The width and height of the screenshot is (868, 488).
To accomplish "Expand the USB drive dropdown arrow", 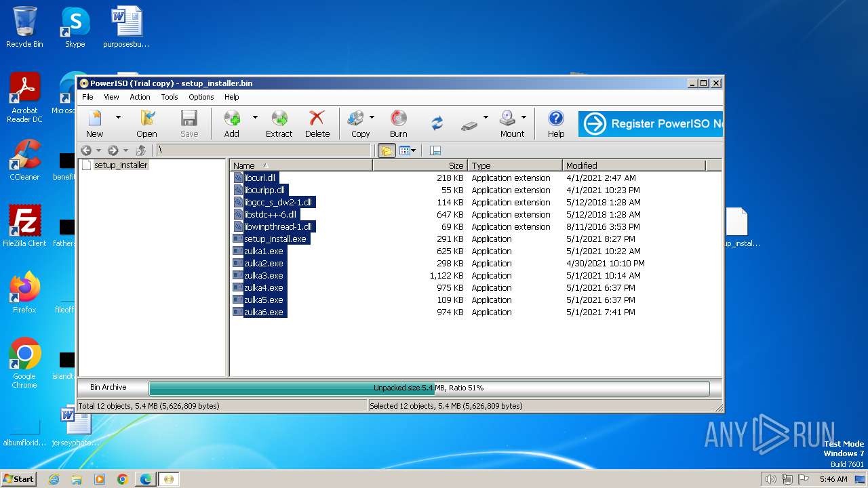I will click(x=486, y=117).
